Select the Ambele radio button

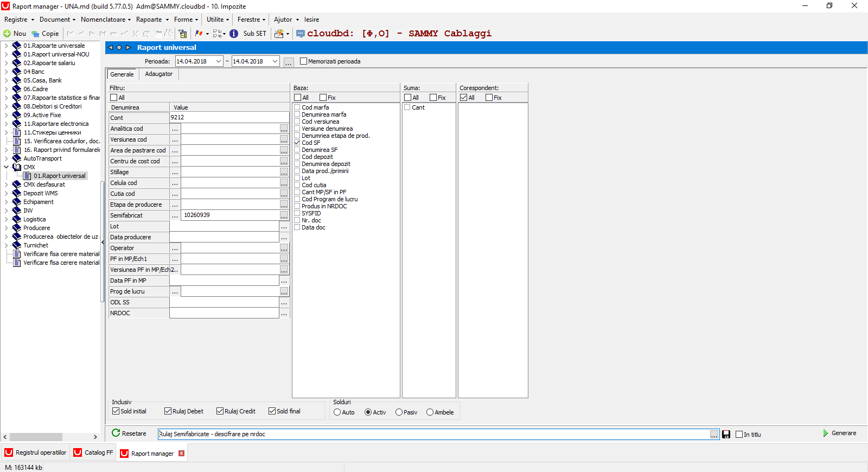point(430,412)
